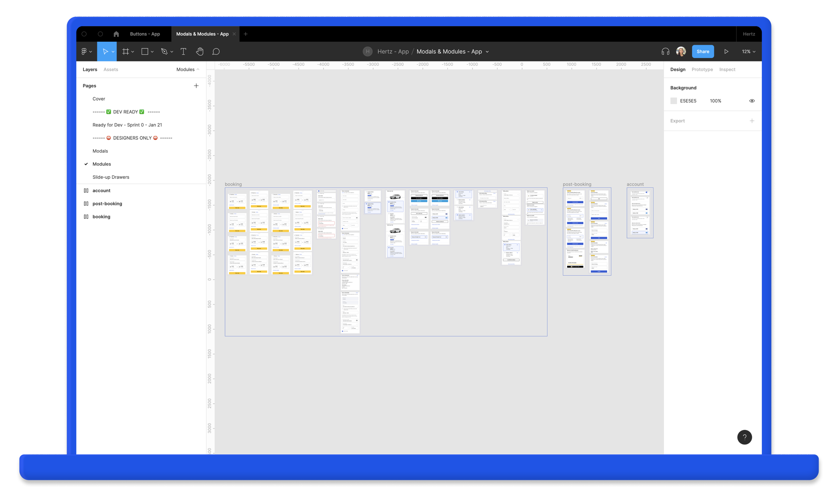The height and width of the screenshot is (504, 840).
Task: Open the Figma main menu icon
Action: 84,52
